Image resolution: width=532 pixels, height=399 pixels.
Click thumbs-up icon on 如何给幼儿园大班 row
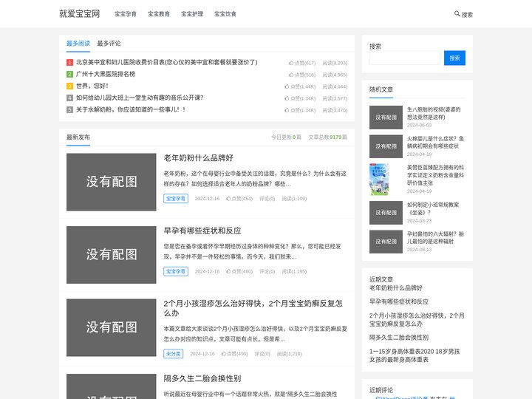coord(287,98)
